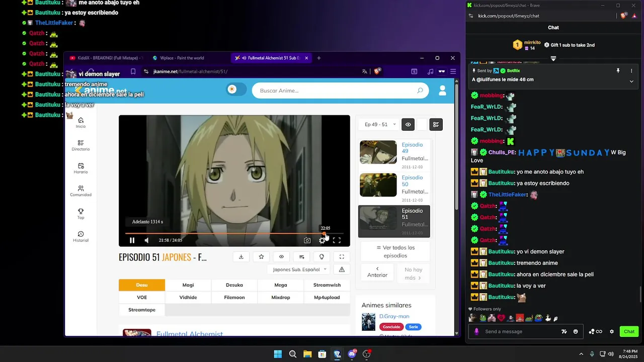Open chat settings gear in Kick chat

(612, 331)
